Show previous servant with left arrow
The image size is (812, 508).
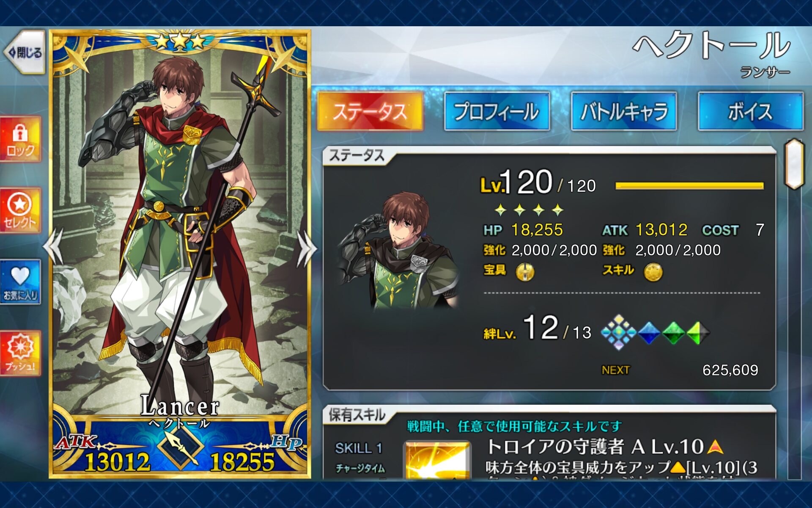(54, 247)
